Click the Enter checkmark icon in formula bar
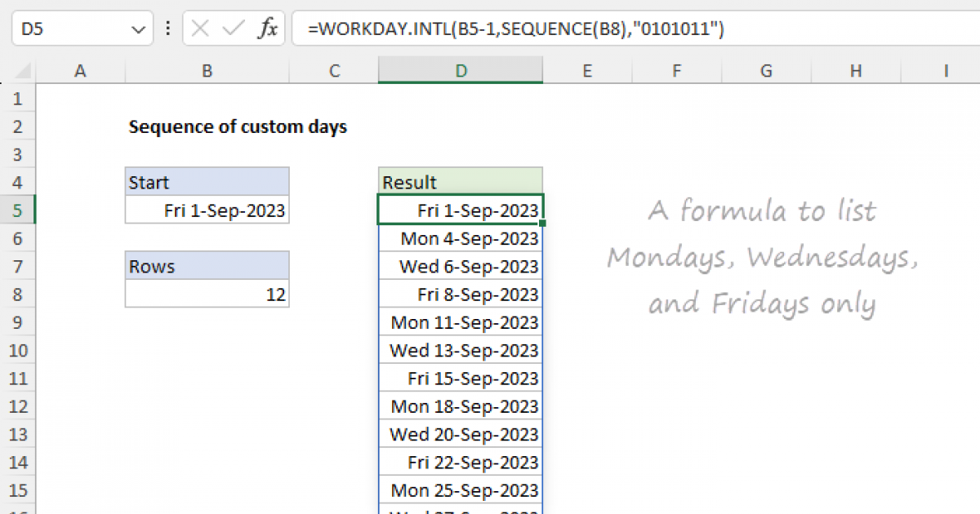The image size is (980, 514). 234,30
